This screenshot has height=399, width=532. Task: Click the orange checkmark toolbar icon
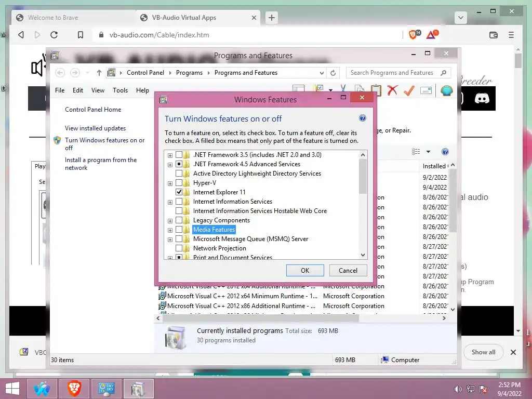(409, 90)
